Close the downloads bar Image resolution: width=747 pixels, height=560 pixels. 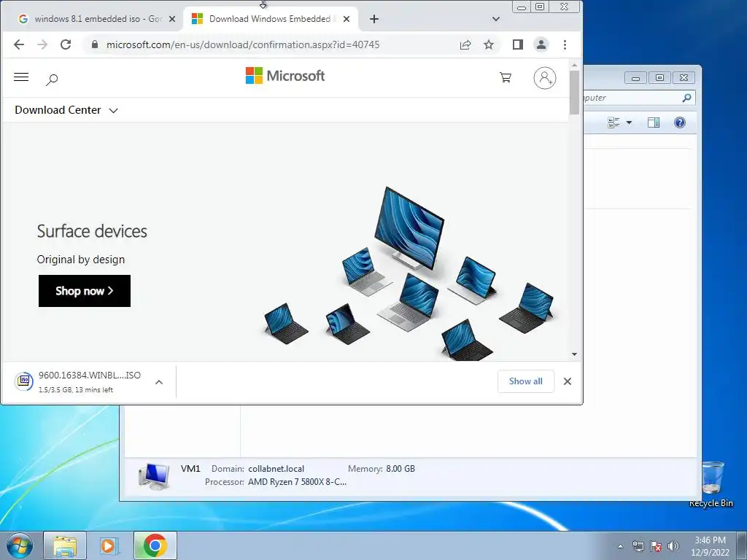click(568, 381)
